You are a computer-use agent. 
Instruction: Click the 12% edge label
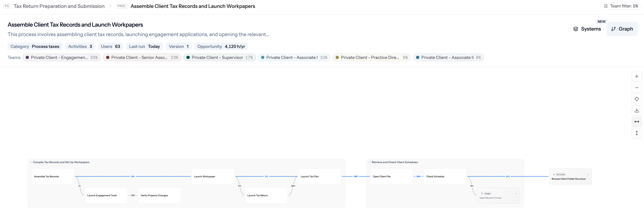pos(266,176)
